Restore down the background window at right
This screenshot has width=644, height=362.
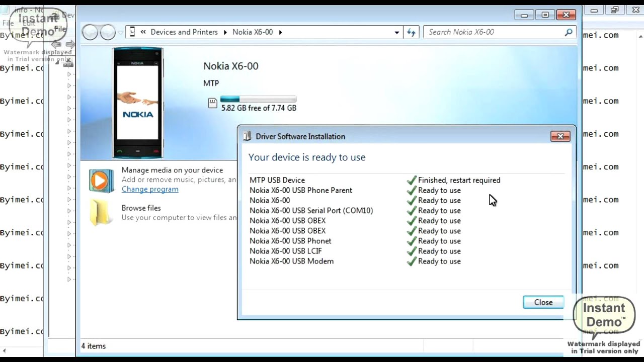tap(615, 11)
